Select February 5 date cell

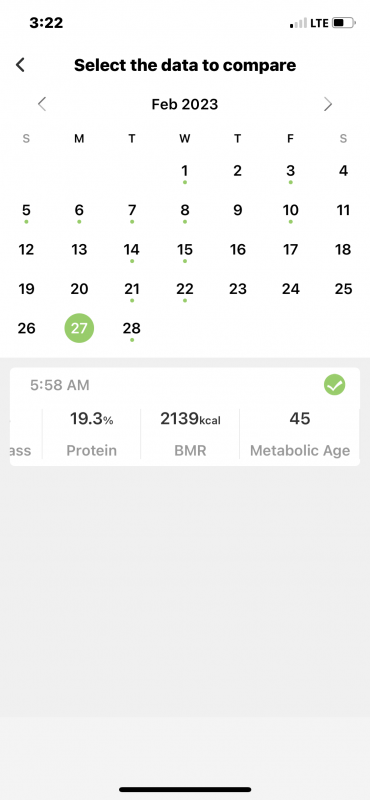click(27, 212)
